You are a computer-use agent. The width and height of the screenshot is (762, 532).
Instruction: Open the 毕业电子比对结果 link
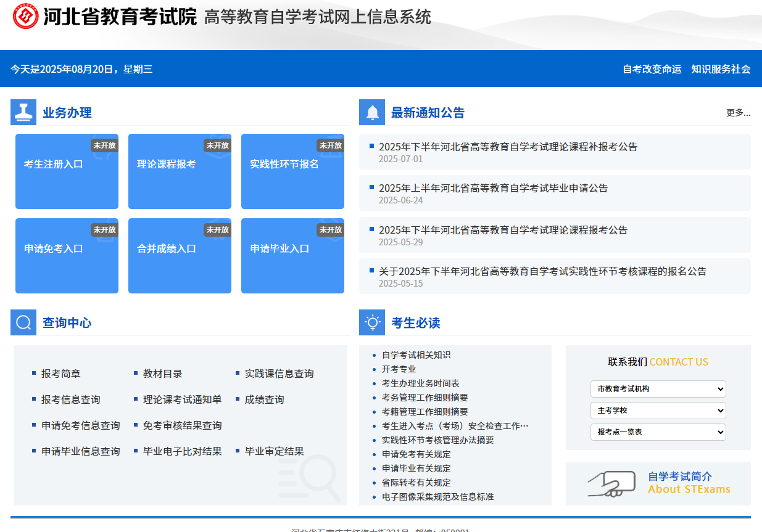[x=183, y=451]
